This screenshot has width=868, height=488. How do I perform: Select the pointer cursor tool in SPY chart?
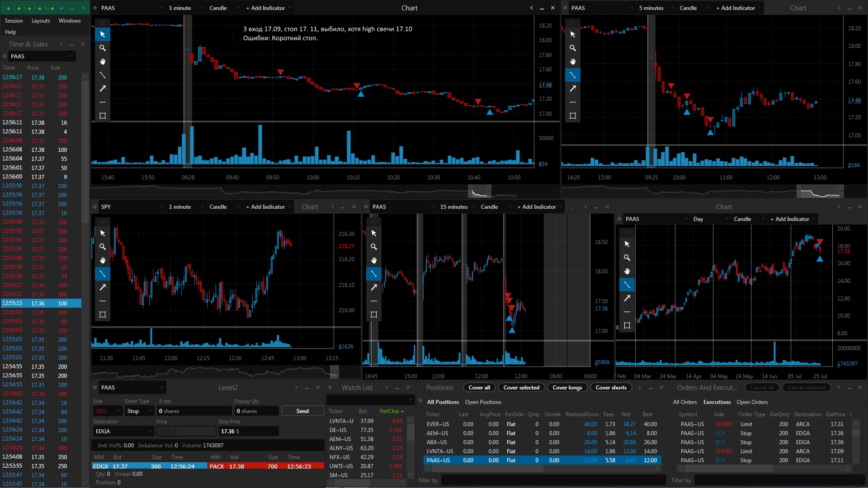tap(103, 233)
